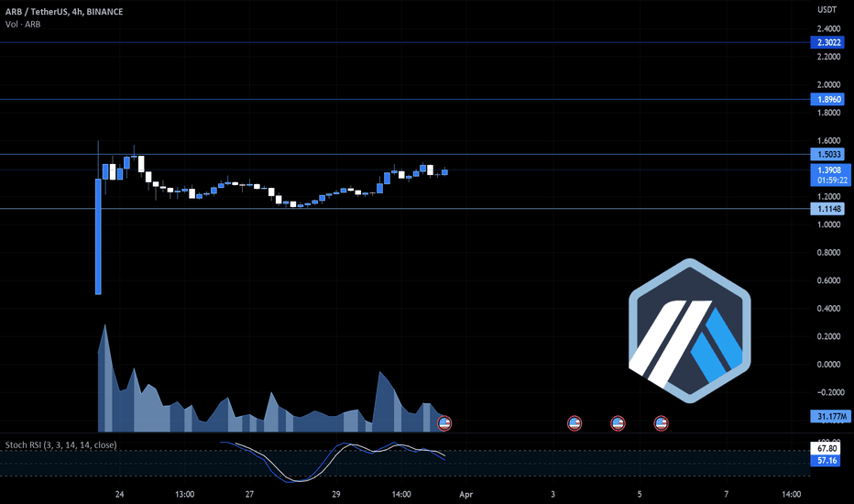Click the Stoch RSI value 57.16

click(827, 460)
